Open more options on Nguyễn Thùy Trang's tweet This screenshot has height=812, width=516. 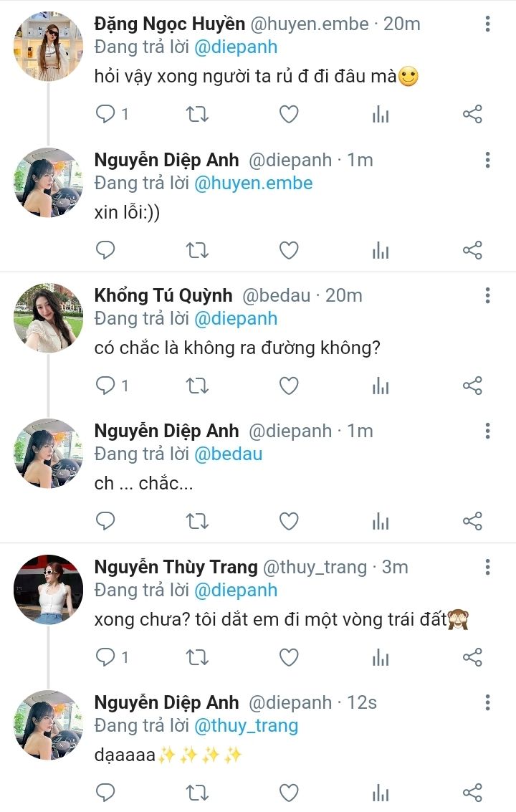click(x=487, y=567)
